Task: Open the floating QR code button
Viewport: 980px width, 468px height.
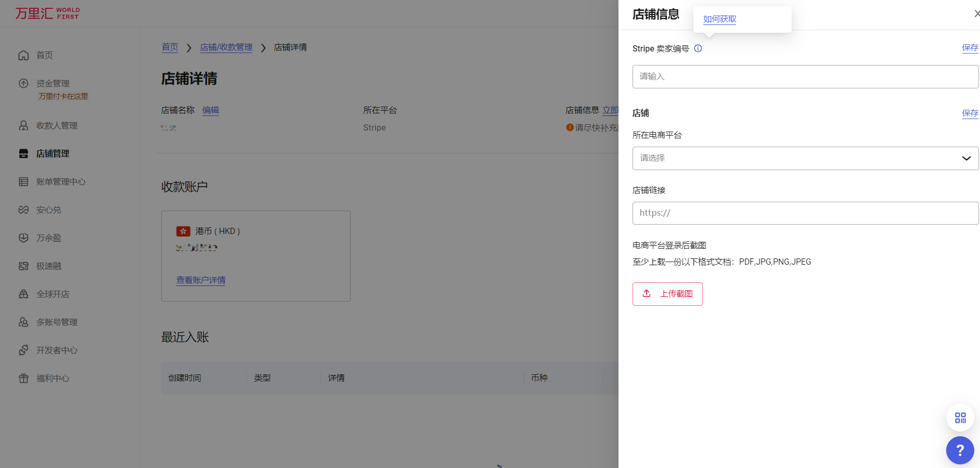Action: [960, 418]
